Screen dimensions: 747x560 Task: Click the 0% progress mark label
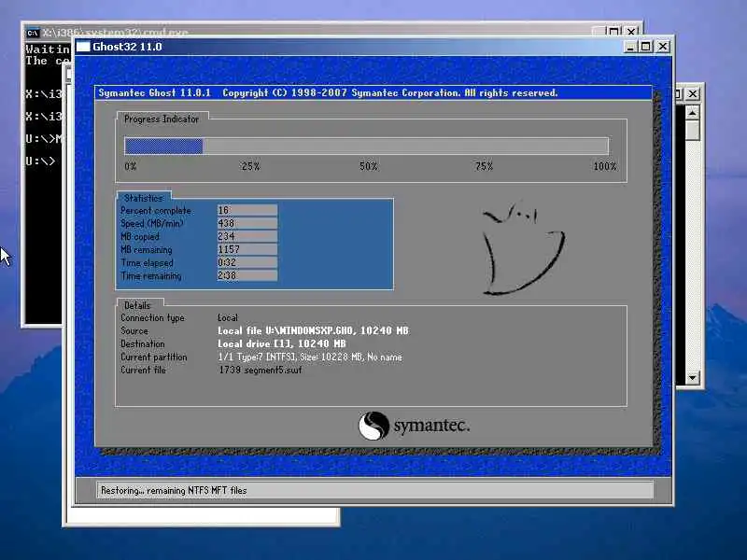pyautogui.click(x=131, y=166)
